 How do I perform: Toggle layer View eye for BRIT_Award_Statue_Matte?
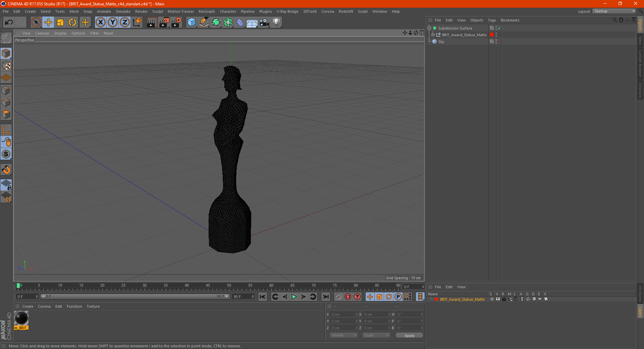click(498, 299)
